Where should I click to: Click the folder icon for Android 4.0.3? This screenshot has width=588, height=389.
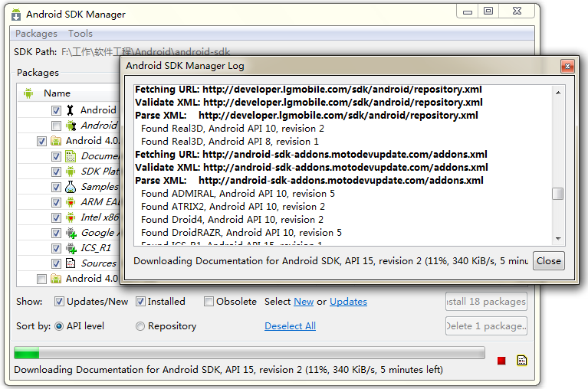coord(56,141)
